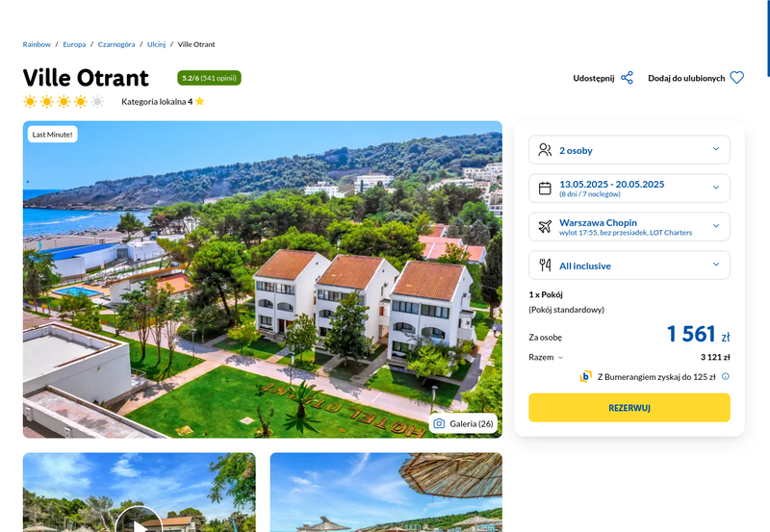Click the fork and knife meal icon

click(x=545, y=265)
